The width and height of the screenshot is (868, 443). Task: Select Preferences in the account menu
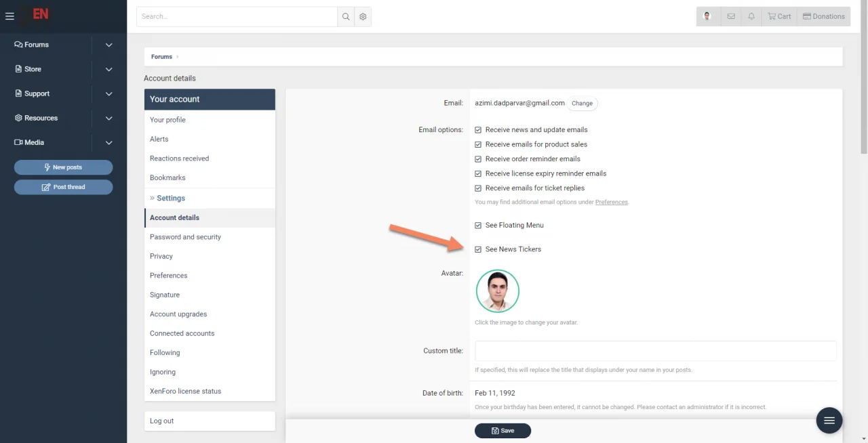click(x=169, y=276)
